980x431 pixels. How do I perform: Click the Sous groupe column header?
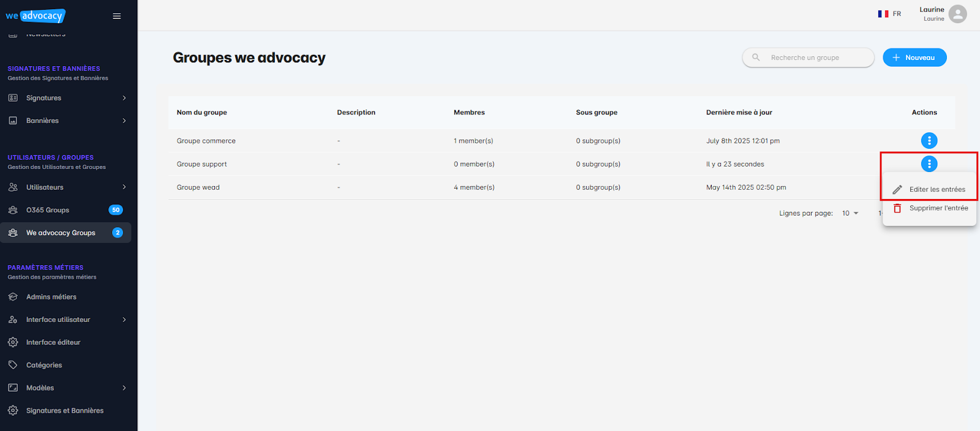point(597,113)
